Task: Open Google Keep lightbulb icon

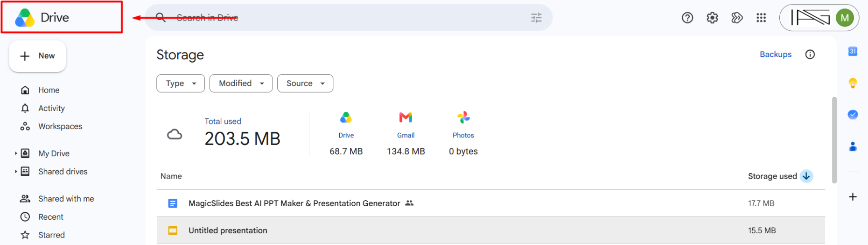Action: [853, 83]
